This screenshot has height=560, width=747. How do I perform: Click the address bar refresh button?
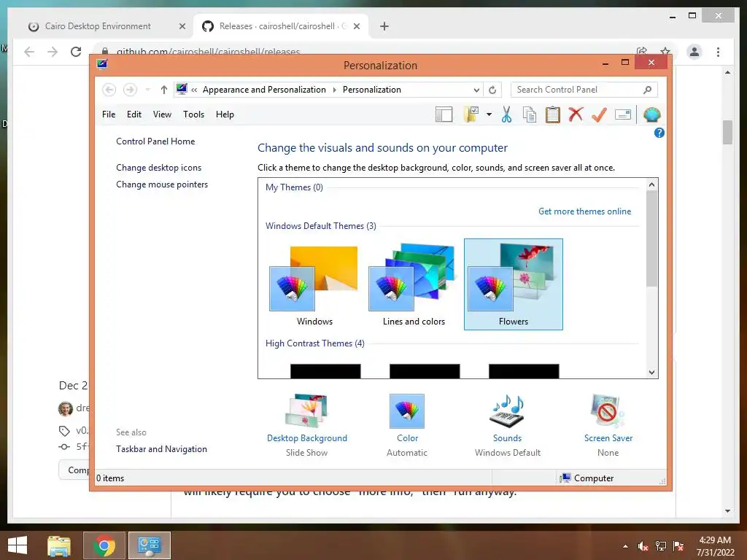(492, 90)
